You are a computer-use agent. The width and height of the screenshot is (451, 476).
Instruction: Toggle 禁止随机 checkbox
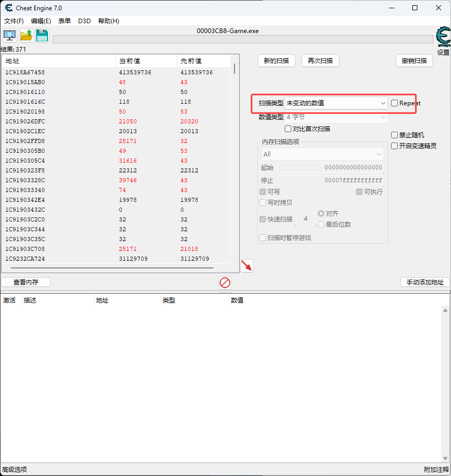coord(394,135)
